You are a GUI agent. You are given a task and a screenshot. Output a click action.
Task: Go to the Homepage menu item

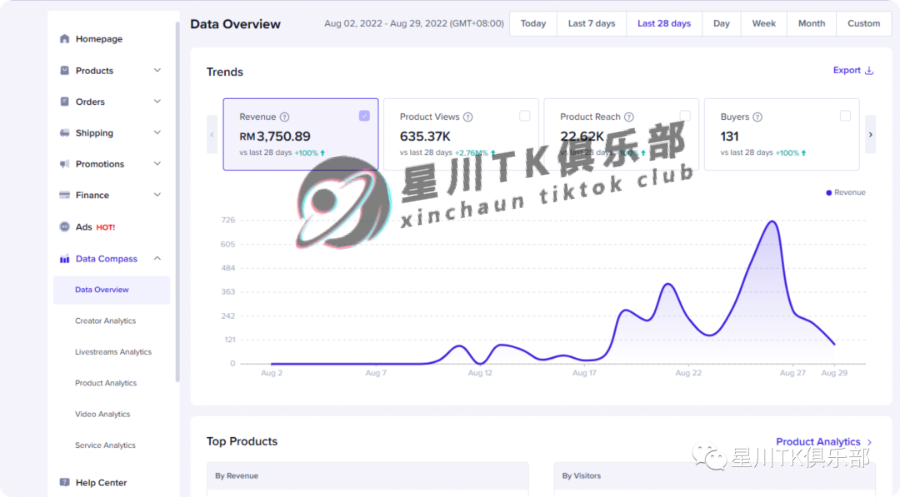point(99,38)
